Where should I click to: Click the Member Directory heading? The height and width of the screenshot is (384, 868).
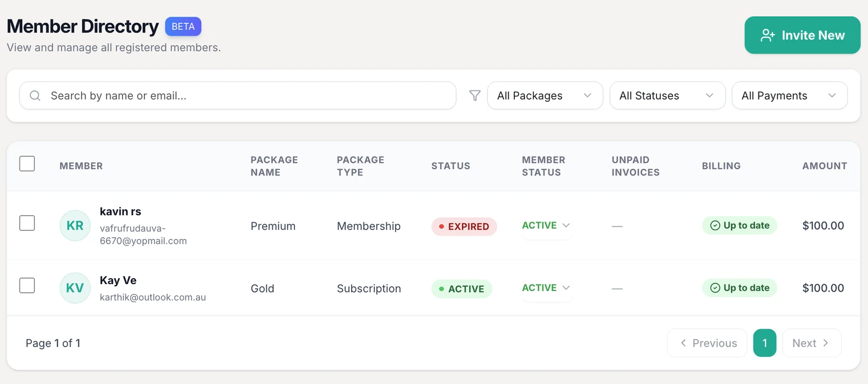(83, 26)
